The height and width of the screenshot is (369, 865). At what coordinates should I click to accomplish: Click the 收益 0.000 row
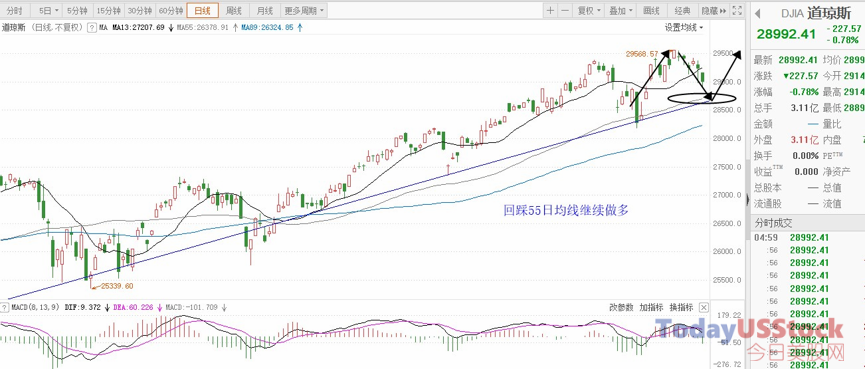[x=786, y=172]
